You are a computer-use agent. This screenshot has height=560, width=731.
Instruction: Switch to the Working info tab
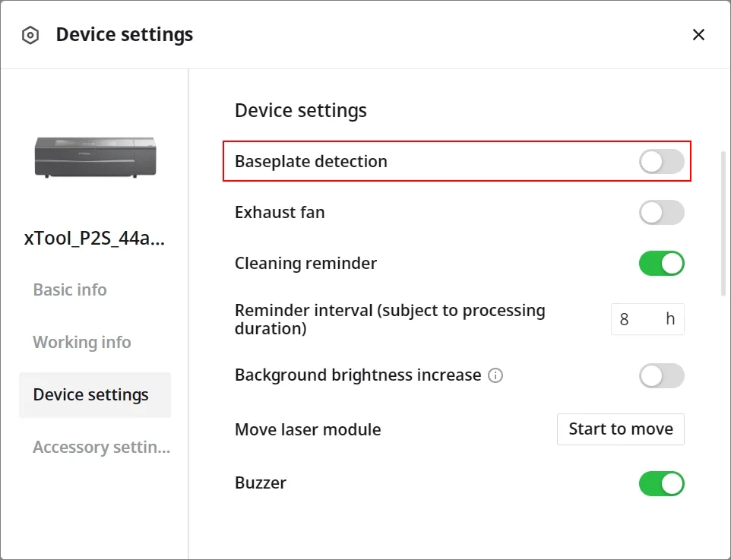click(x=82, y=342)
